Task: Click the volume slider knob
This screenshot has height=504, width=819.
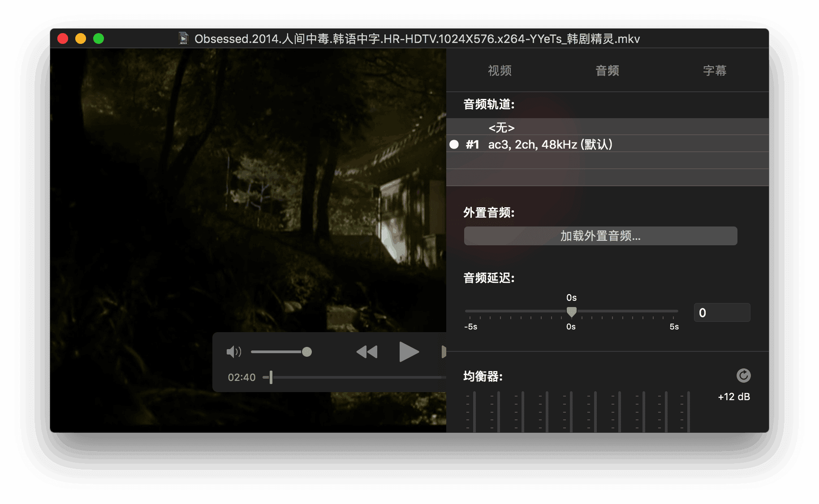Action: 307,352
